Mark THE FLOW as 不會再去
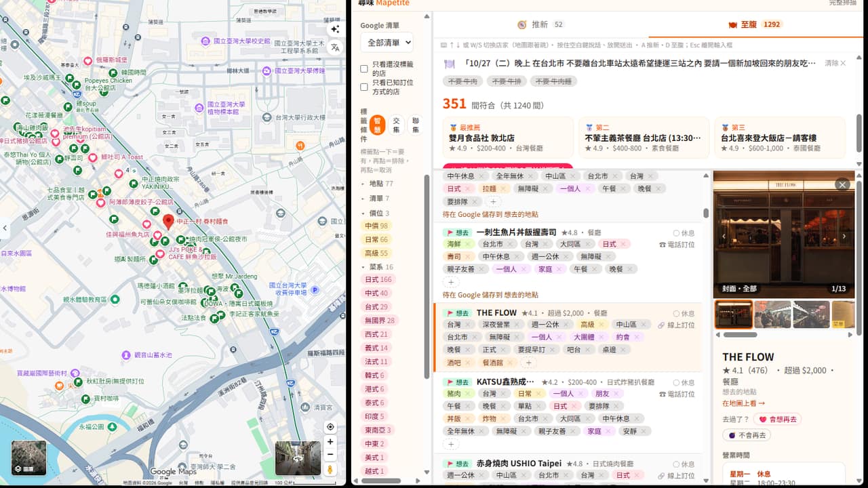Screen dimensions: 868x488 pyautogui.click(x=747, y=435)
